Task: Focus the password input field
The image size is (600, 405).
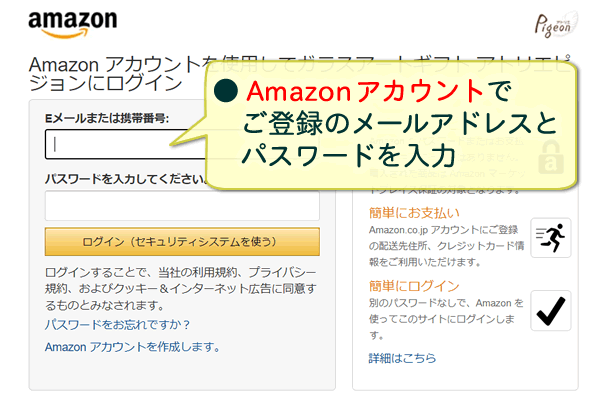Action: (182, 206)
